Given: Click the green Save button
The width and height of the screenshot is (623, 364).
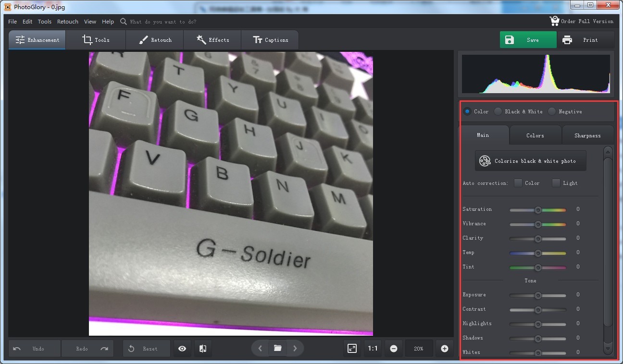Looking at the screenshot, I should click(528, 40).
